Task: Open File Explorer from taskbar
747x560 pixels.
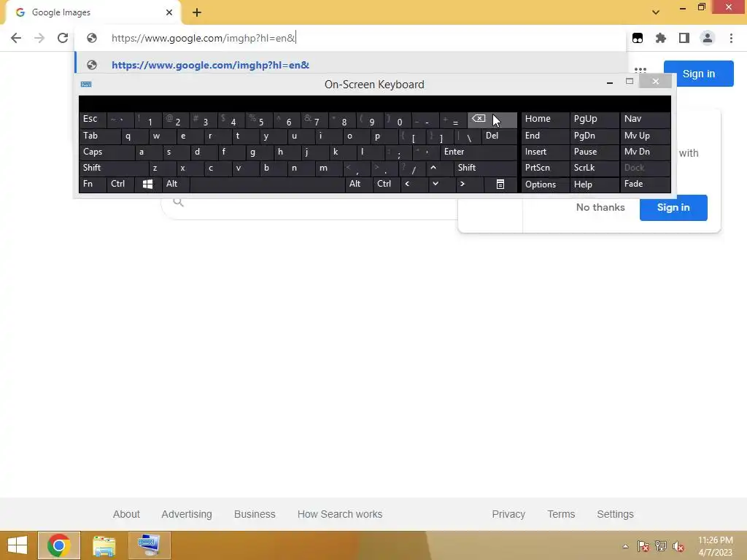Action: tap(104, 545)
